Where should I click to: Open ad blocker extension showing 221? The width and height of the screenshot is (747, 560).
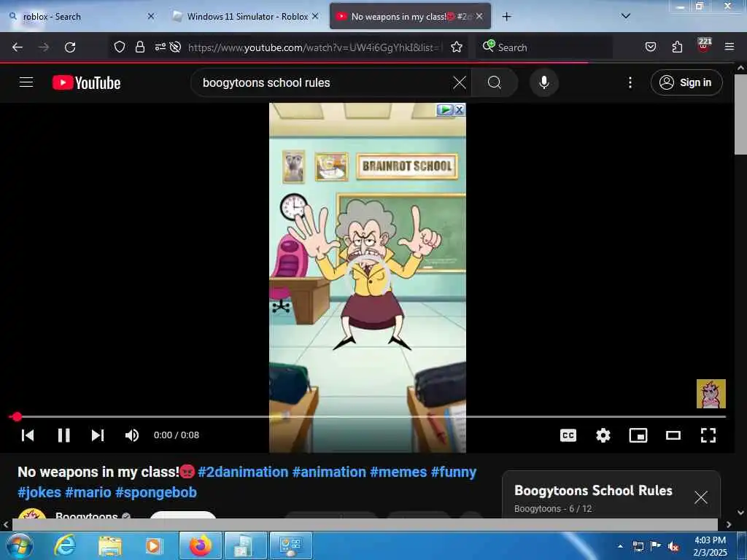(x=704, y=46)
